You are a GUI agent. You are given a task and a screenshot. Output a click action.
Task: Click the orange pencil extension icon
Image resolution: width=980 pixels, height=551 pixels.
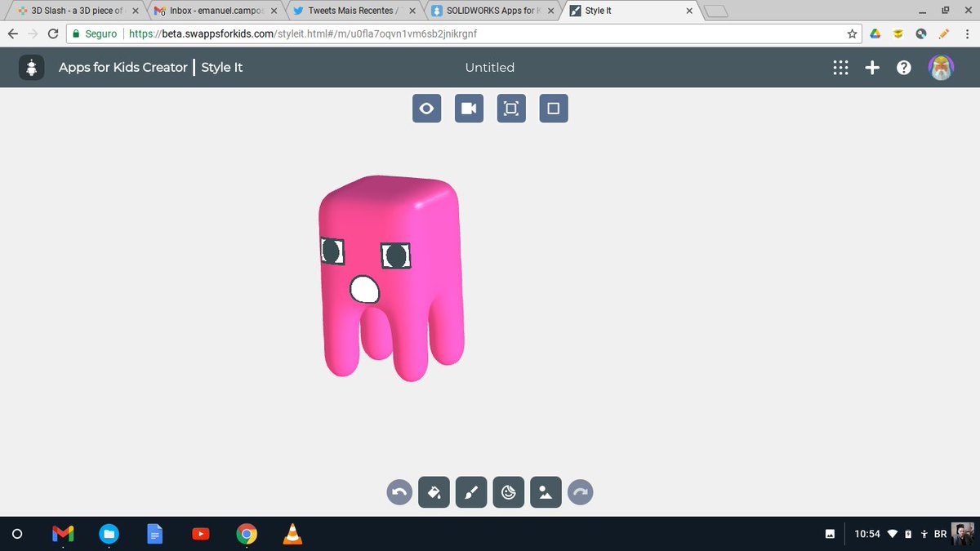click(x=945, y=34)
